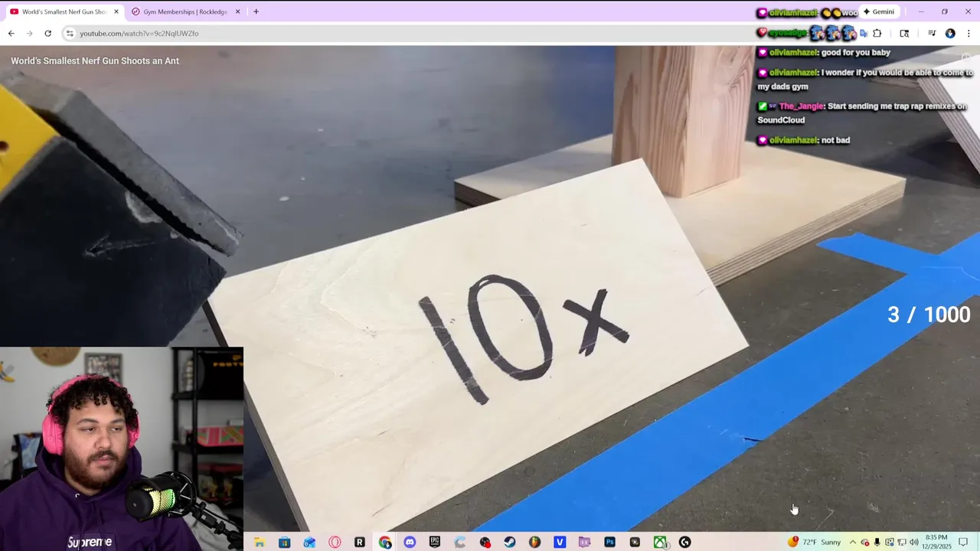Open the R app on the taskbar
Screen dimensions: 980x551
pyautogui.click(x=359, y=542)
